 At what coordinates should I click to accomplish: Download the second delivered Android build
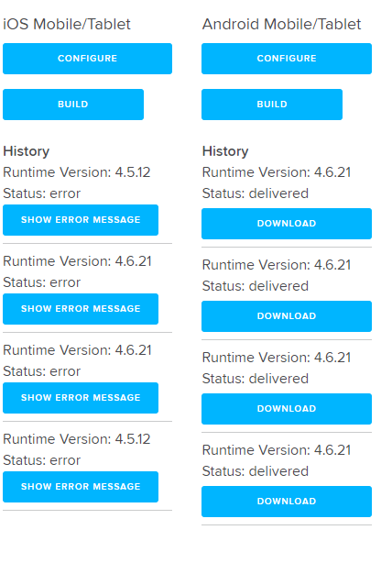pos(287,316)
